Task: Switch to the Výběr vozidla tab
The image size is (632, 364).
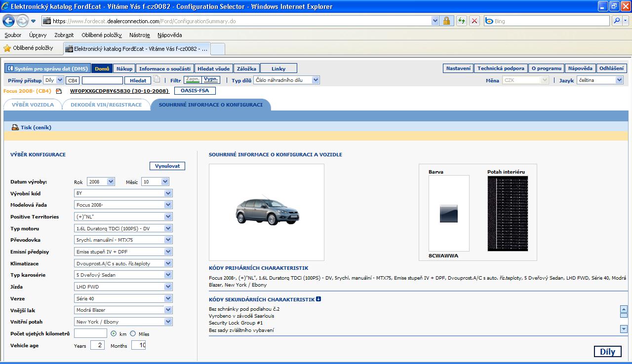Action: pos(32,105)
